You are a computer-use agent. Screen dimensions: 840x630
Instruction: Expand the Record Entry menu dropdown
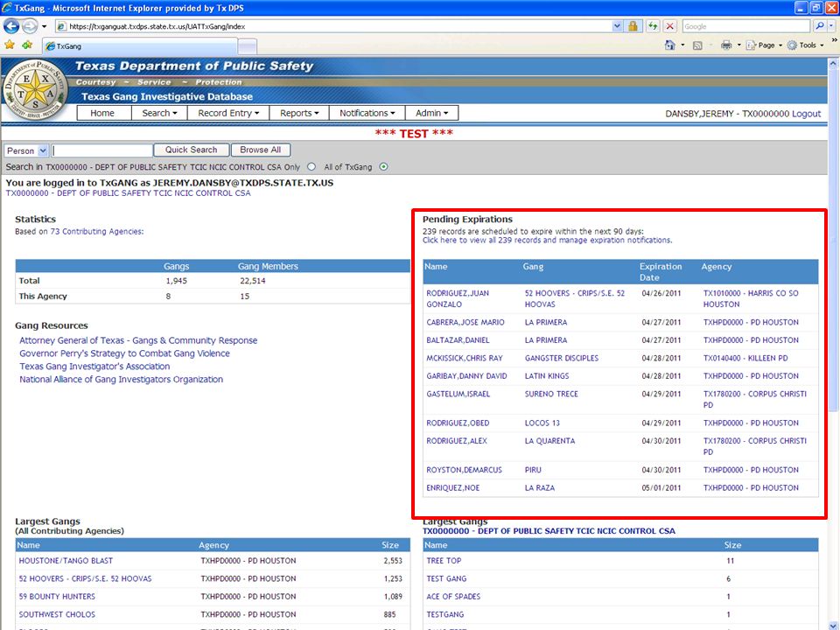pyautogui.click(x=228, y=113)
